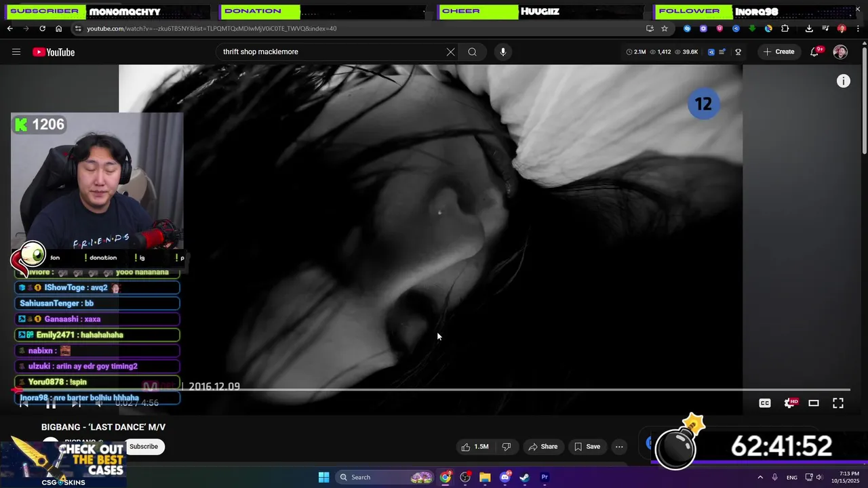Switch to theater mode
The image size is (868, 488).
(814, 403)
